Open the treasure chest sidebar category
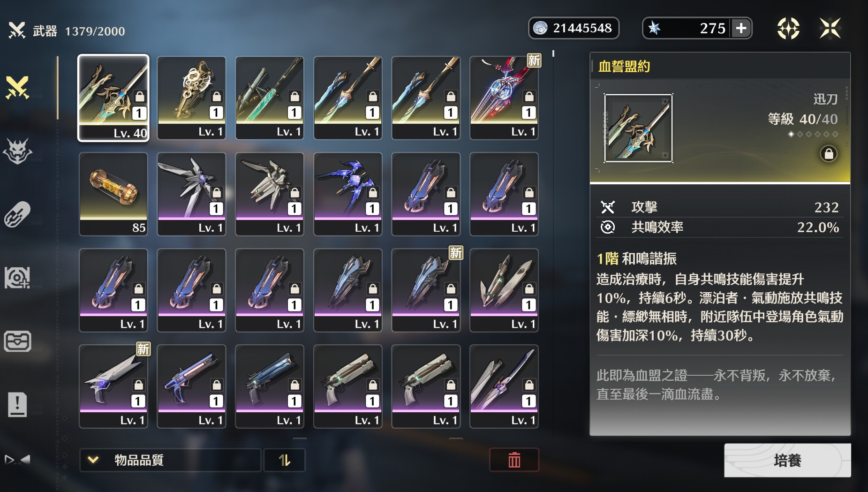Viewport: 868px width, 492px height. coord(17,341)
